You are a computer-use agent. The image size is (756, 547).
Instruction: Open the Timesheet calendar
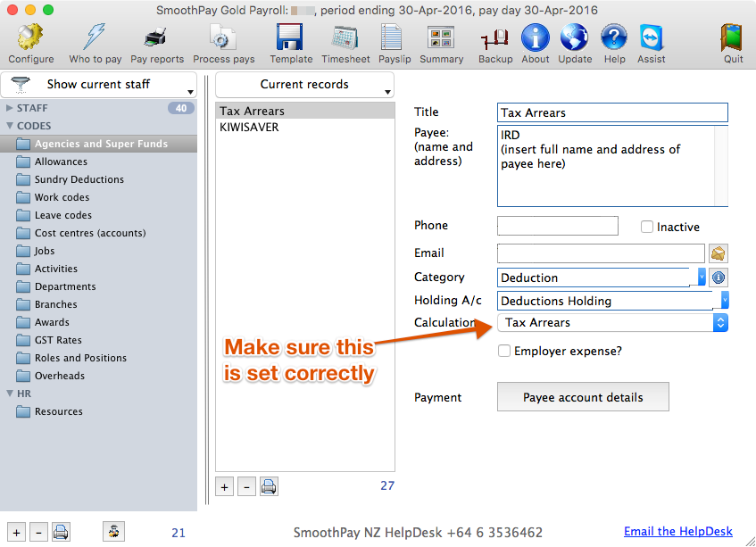[345, 44]
